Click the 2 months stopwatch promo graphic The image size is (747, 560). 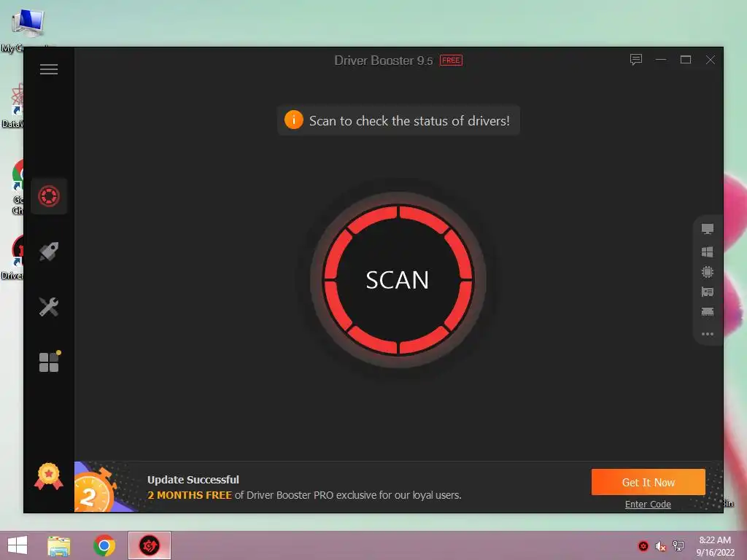(x=97, y=489)
